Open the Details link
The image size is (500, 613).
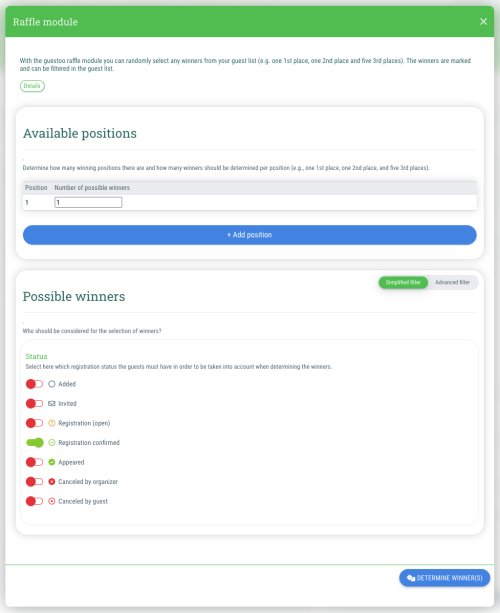point(32,86)
